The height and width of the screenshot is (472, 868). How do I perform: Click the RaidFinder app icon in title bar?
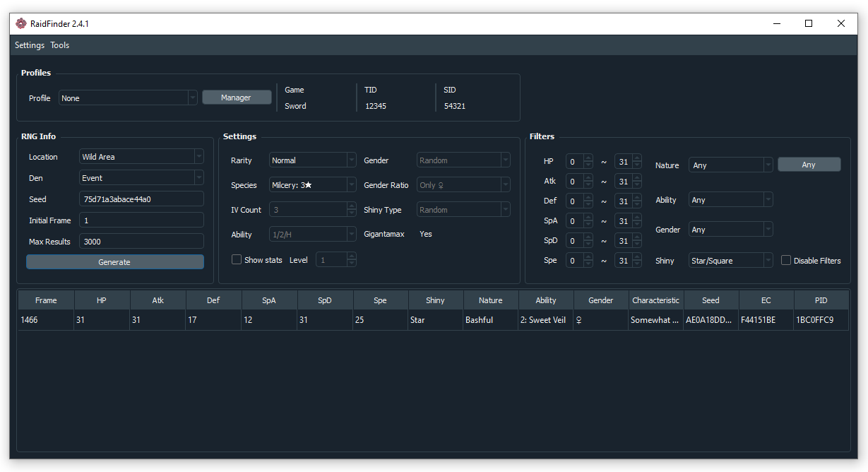click(x=20, y=23)
